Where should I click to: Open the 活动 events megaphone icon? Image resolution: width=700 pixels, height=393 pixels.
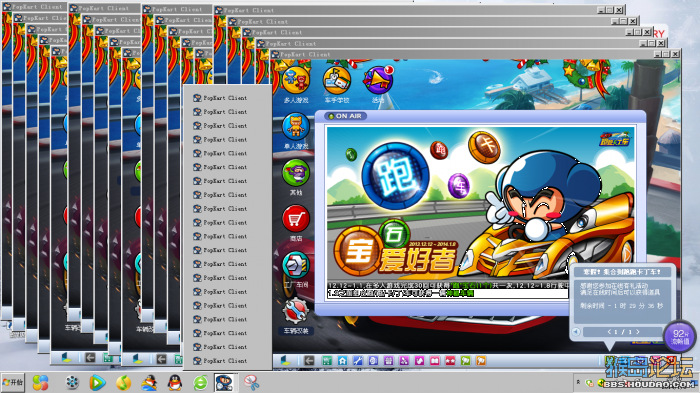(379, 80)
